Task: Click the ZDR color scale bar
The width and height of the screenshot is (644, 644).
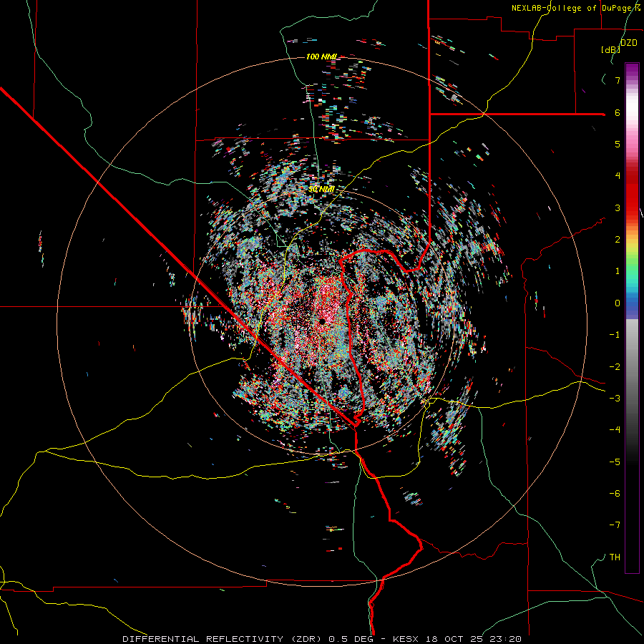Action: pos(632,318)
